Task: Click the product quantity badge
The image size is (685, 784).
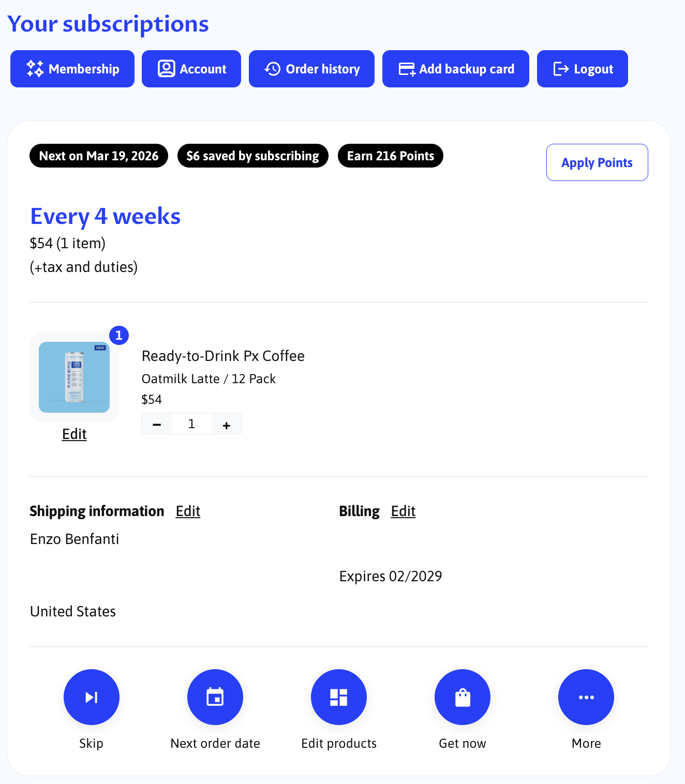Action: pos(119,335)
